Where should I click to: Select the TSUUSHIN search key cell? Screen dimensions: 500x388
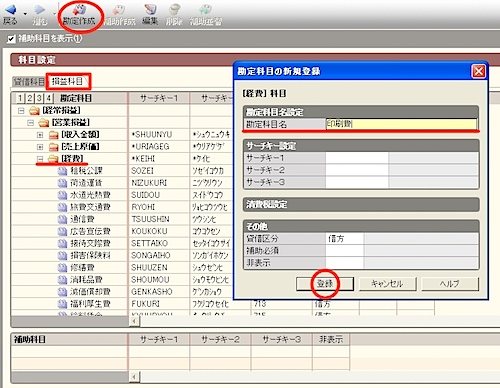point(159,219)
